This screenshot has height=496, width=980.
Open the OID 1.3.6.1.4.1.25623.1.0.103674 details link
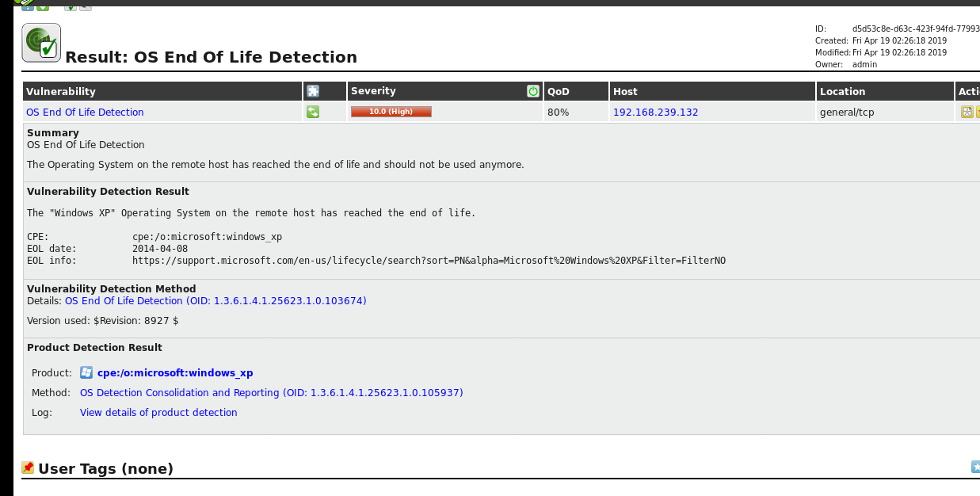(215, 301)
